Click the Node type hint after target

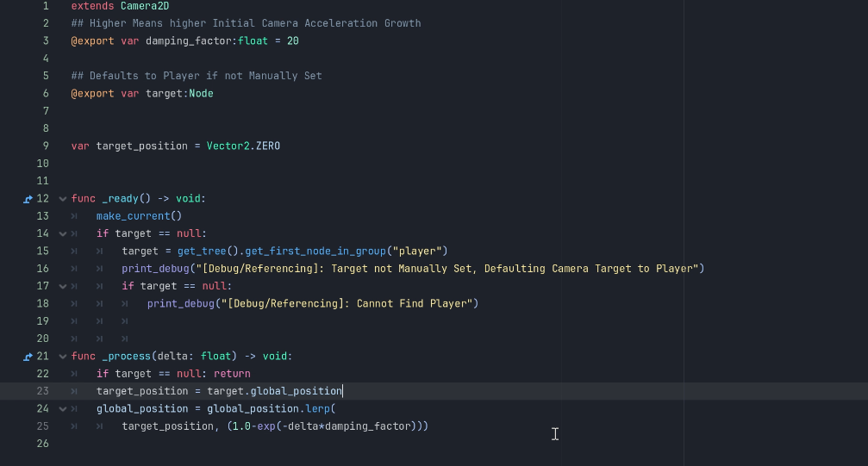(x=201, y=94)
